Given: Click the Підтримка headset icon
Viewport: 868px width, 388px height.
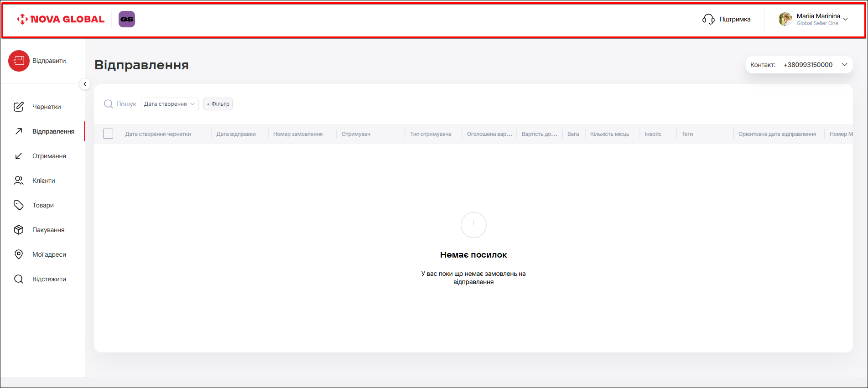Looking at the screenshot, I should point(708,19).
